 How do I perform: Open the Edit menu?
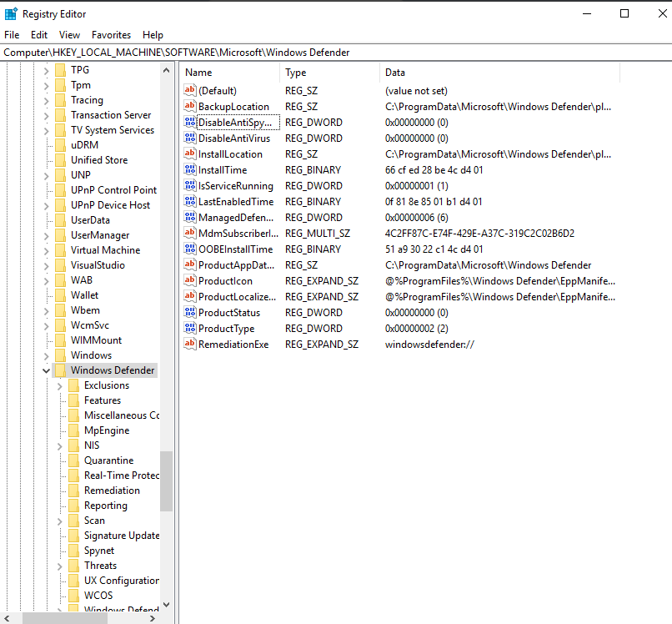click(x=39, y=35)
